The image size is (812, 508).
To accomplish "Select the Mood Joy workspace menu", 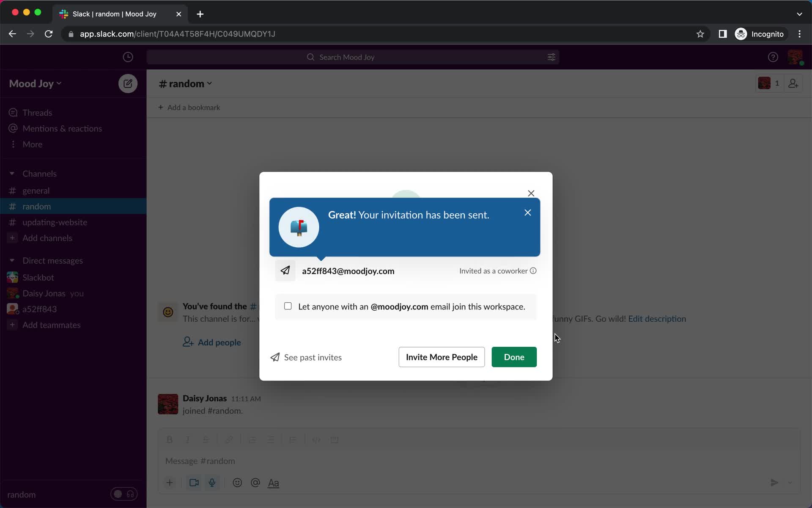I will 35,83.
